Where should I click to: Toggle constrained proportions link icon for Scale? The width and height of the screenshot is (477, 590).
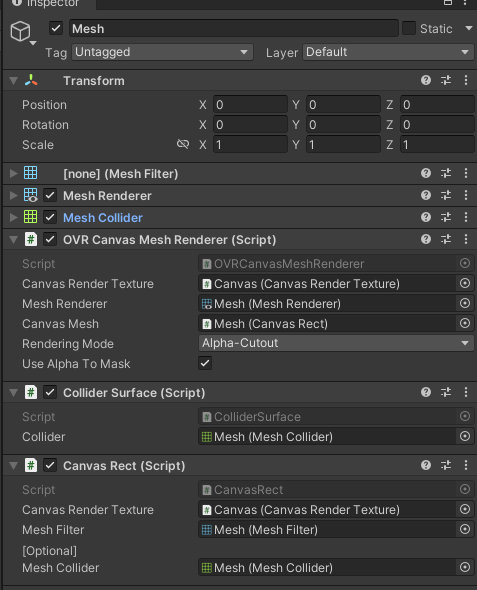[183, 144]
